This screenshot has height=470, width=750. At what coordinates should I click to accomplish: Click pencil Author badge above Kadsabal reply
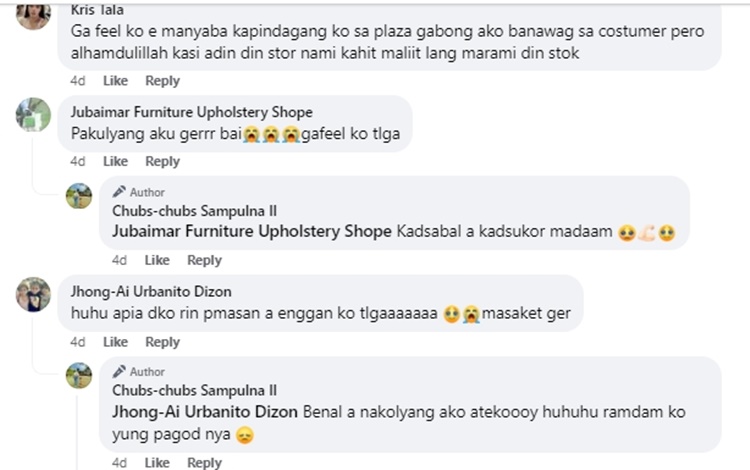tap(139, 192)
